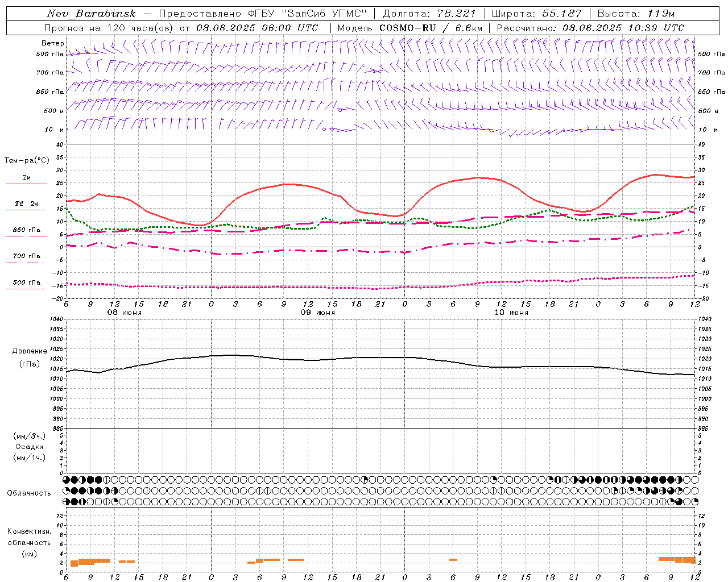Click the (мм/3ч.) precipitation unit label

[30, 436]
